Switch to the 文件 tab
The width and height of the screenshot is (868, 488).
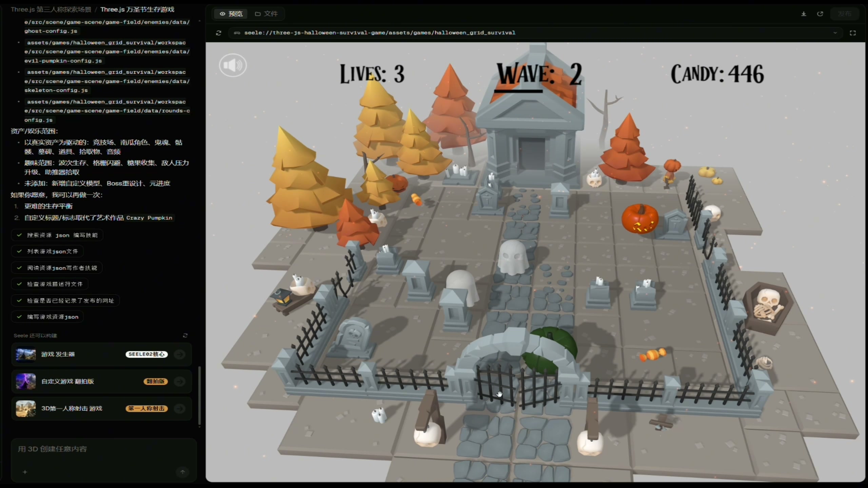coord(267,14)
